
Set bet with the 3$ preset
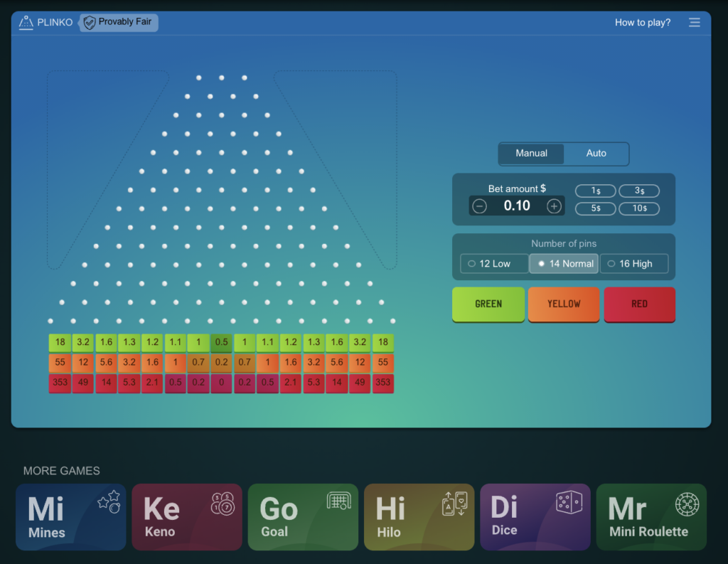pos(639,191)
